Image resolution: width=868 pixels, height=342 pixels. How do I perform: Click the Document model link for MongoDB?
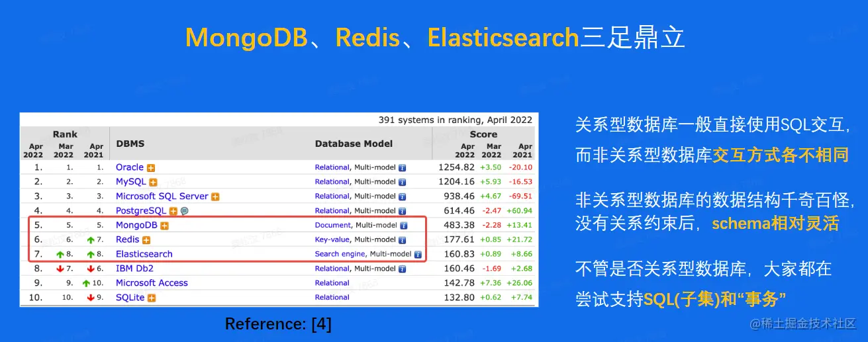[333, 226]
